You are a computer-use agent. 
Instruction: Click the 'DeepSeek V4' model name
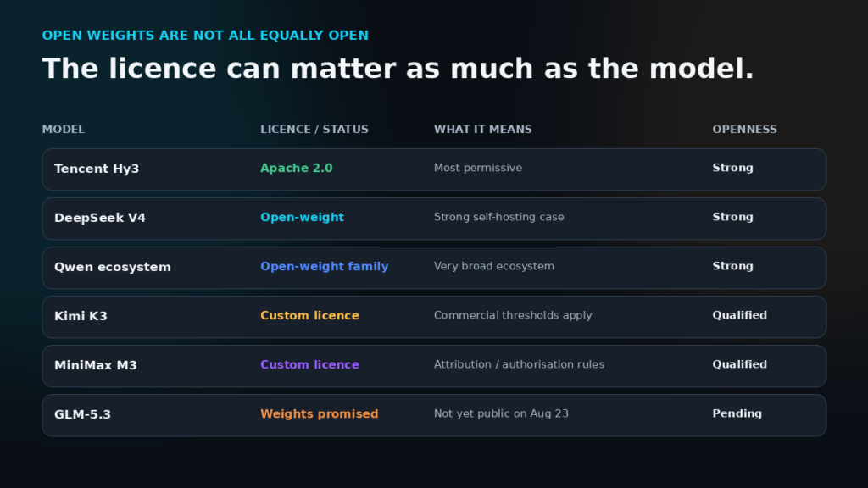100,218
